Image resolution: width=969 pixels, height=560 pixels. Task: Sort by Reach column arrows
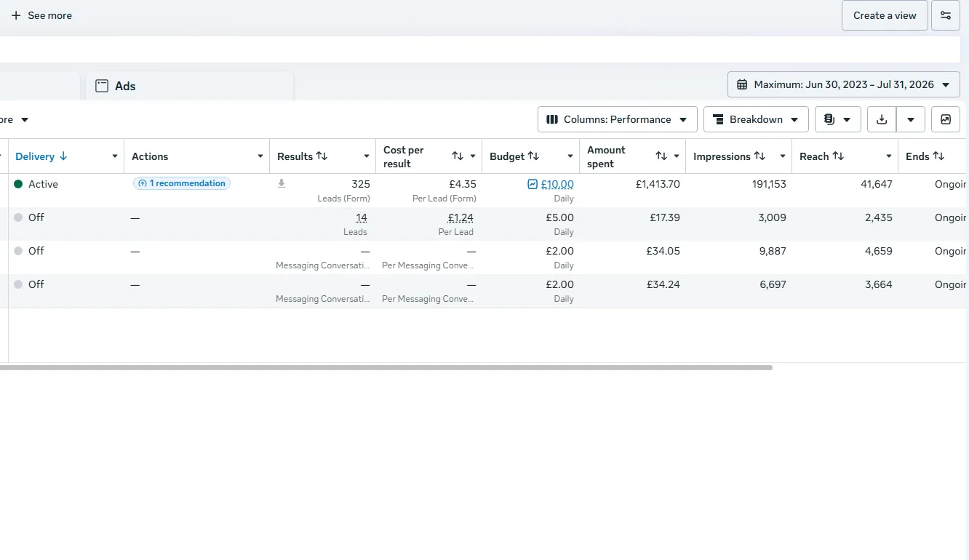click(838, 156)
